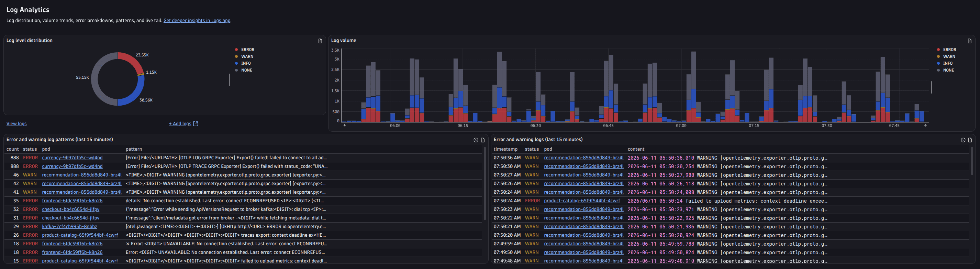Open currency pod link in OTLP TRACE GRPC row
The image size is (980, 269).
(x=72, y=166)
